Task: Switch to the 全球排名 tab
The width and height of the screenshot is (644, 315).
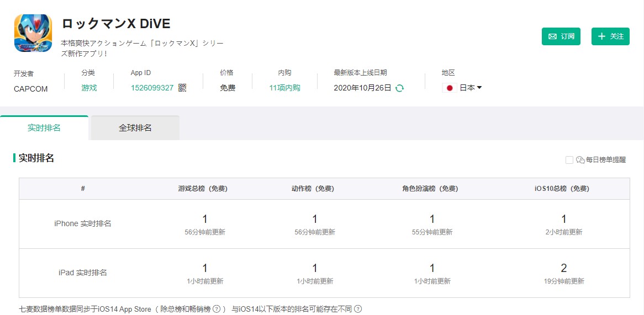Action: 135,128
